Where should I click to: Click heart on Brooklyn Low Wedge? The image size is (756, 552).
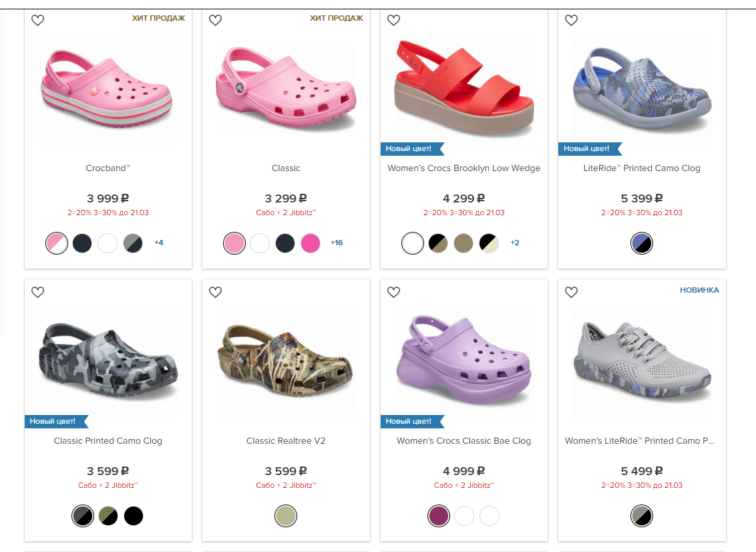pyautogui.click(x=393, y=20)
